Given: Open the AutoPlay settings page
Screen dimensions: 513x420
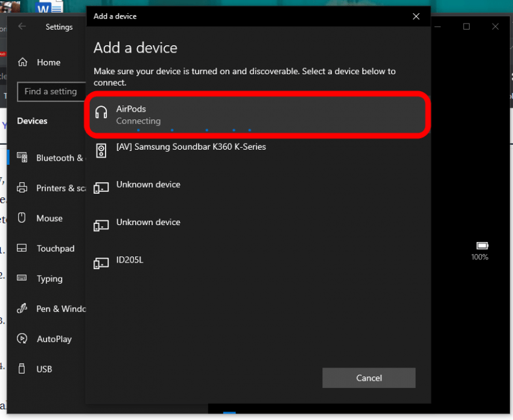Looking at the screenshot, I should coord(46,339).
